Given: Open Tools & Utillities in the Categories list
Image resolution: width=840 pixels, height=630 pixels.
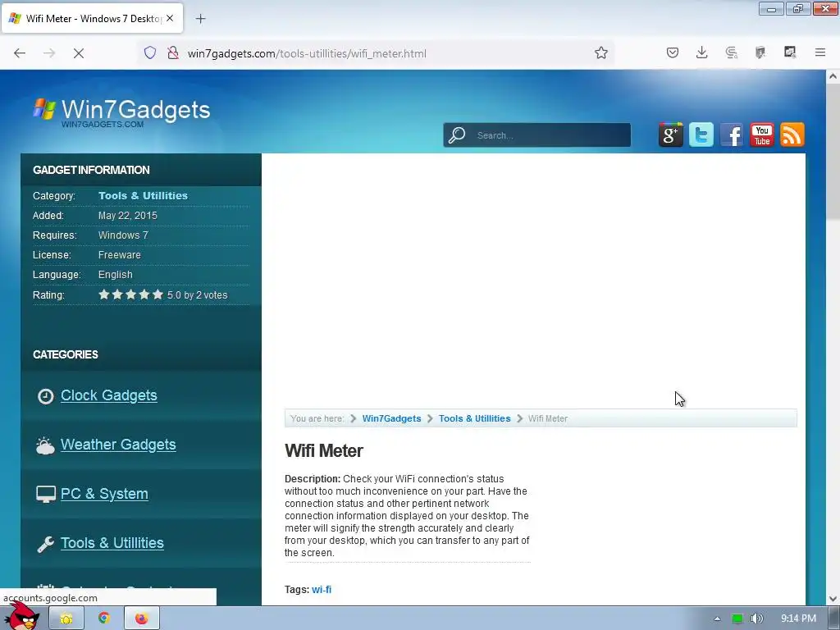Looking at the screenshot, I should [112, 543].
